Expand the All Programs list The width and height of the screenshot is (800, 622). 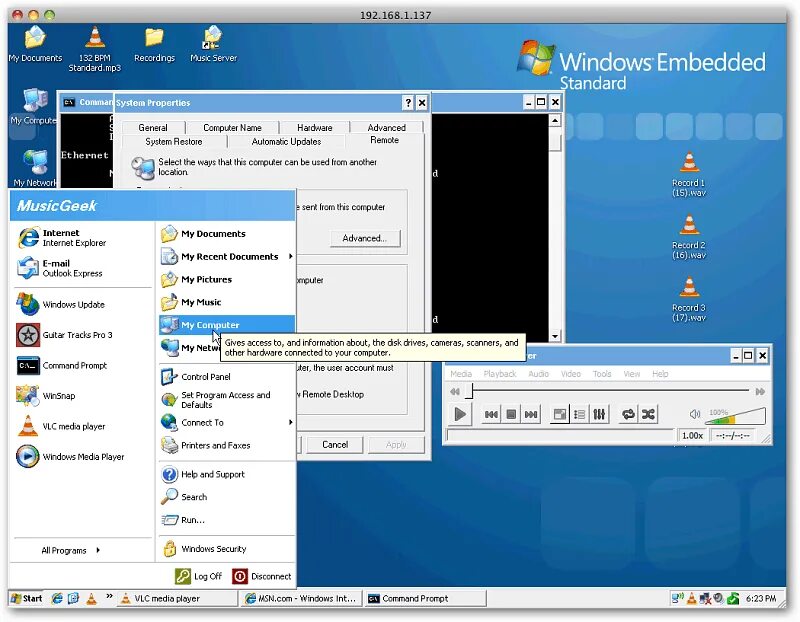(x=70, y=551)
